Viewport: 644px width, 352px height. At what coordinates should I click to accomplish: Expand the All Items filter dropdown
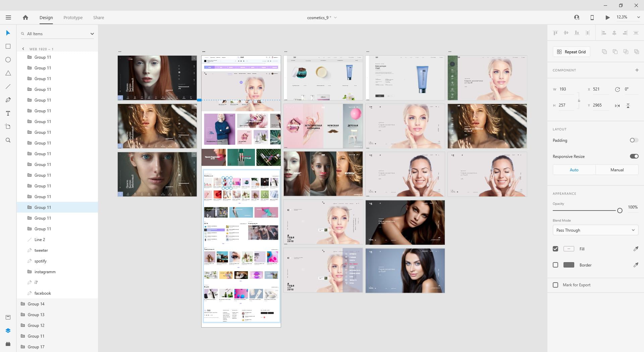click(x=92, y=34)
